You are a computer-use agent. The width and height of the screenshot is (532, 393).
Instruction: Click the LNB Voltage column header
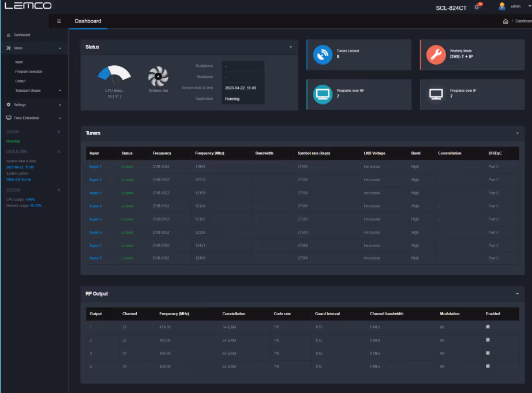click(374, 153)
